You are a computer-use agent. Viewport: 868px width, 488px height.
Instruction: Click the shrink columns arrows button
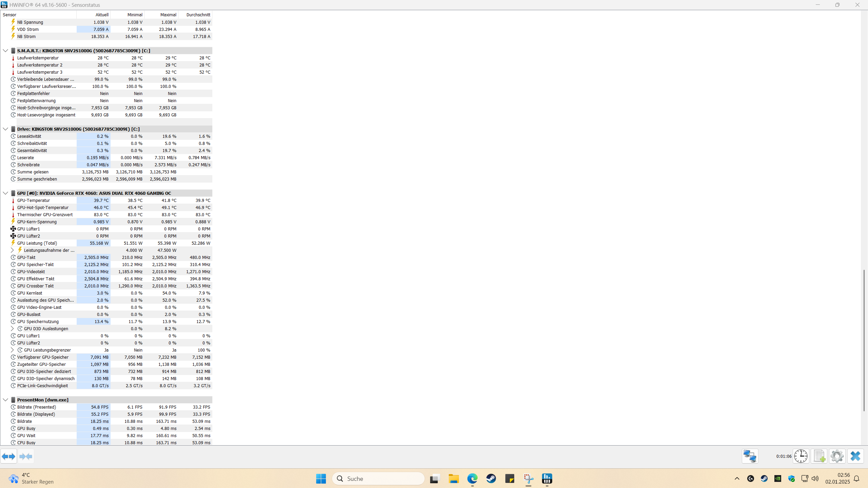click(26, 456)
